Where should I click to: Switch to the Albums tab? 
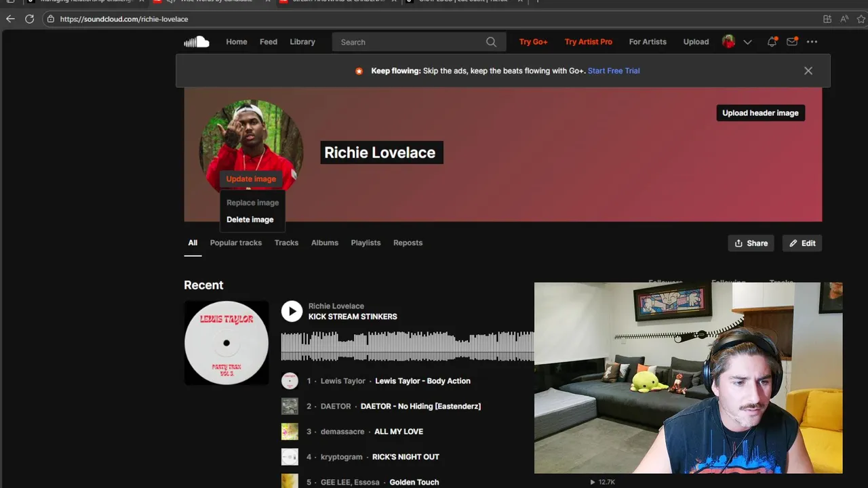325,243
